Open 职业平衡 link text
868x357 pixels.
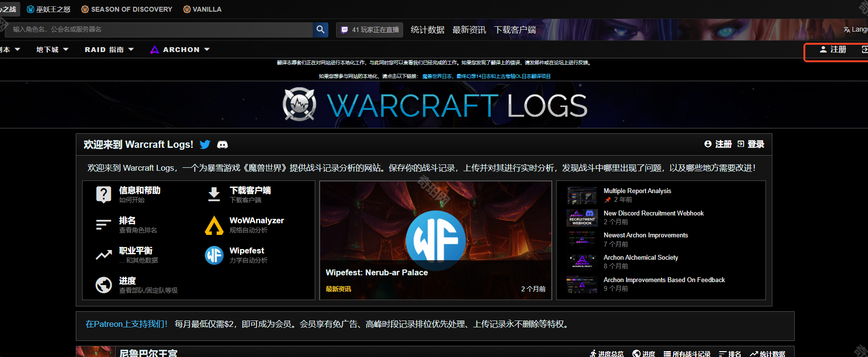(x=136, y=250)
